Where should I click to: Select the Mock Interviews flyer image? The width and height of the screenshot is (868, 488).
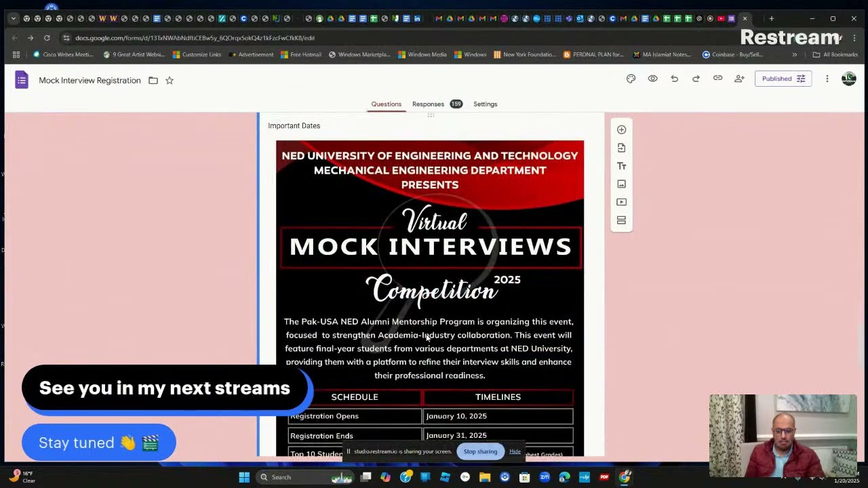pos(430,298)
